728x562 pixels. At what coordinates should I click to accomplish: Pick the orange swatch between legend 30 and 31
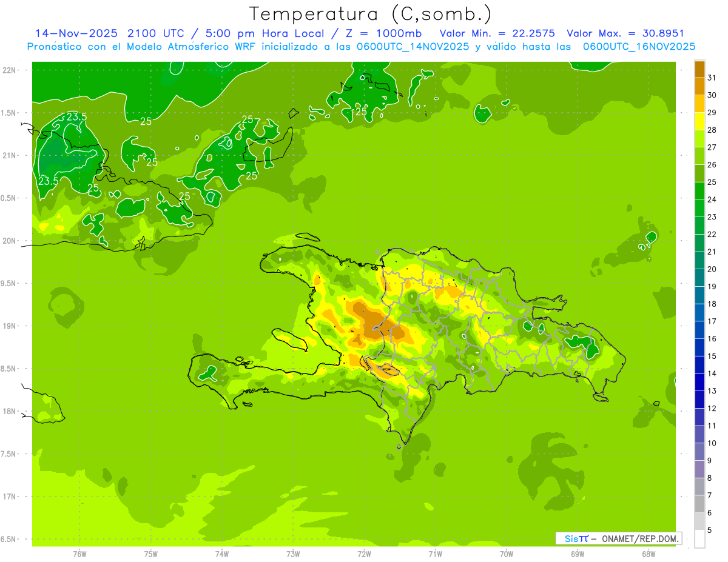tap(699, 87)
